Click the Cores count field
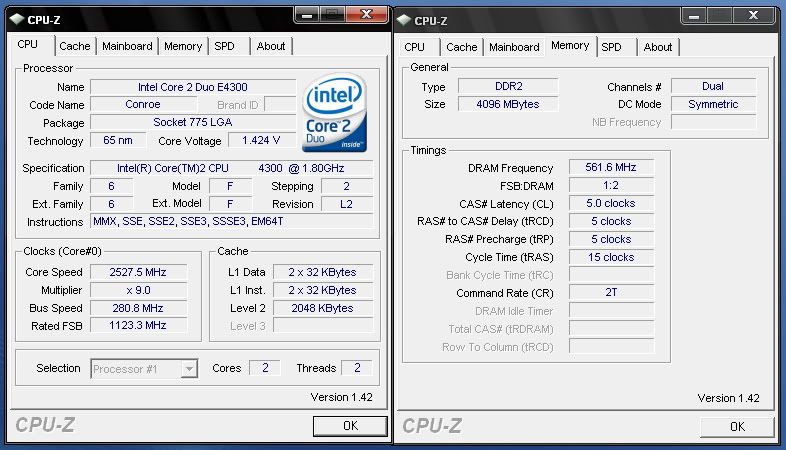This screenshot has width=786, height=450. [265, 368]
